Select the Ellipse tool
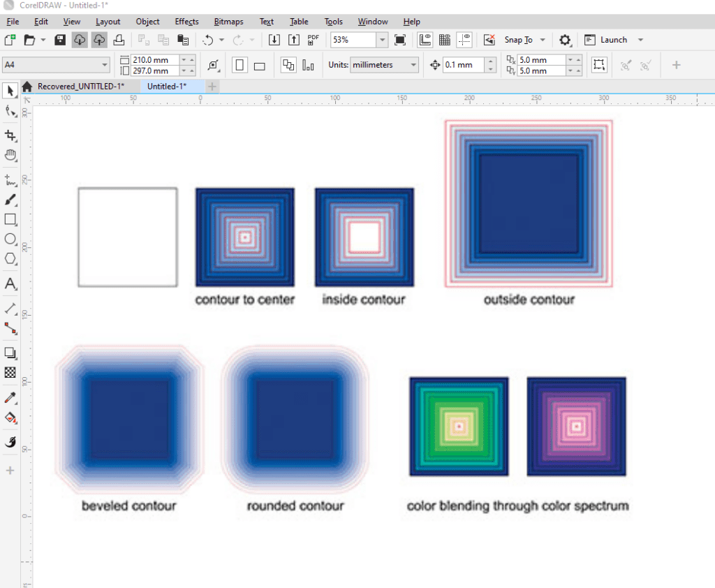 coord(10,239)
